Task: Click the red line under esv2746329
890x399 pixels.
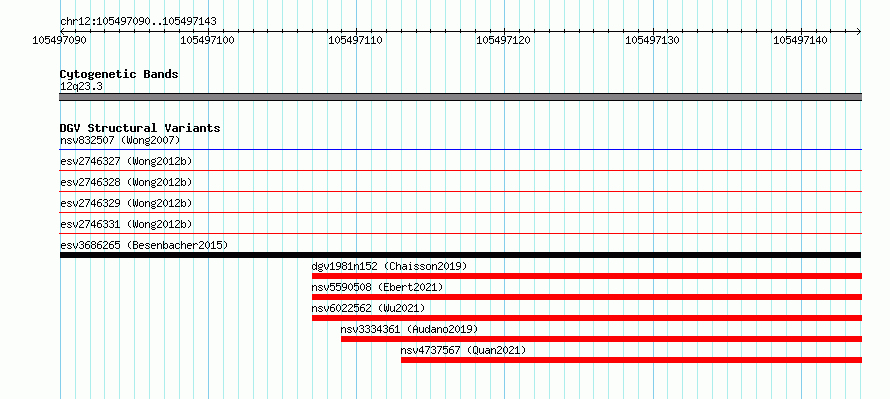Action: (461, 212)
